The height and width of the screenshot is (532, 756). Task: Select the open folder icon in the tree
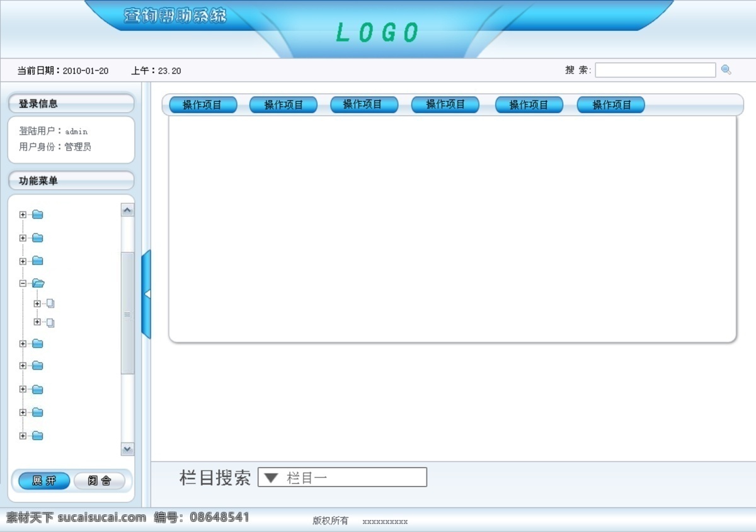click(x=38, y=283)
